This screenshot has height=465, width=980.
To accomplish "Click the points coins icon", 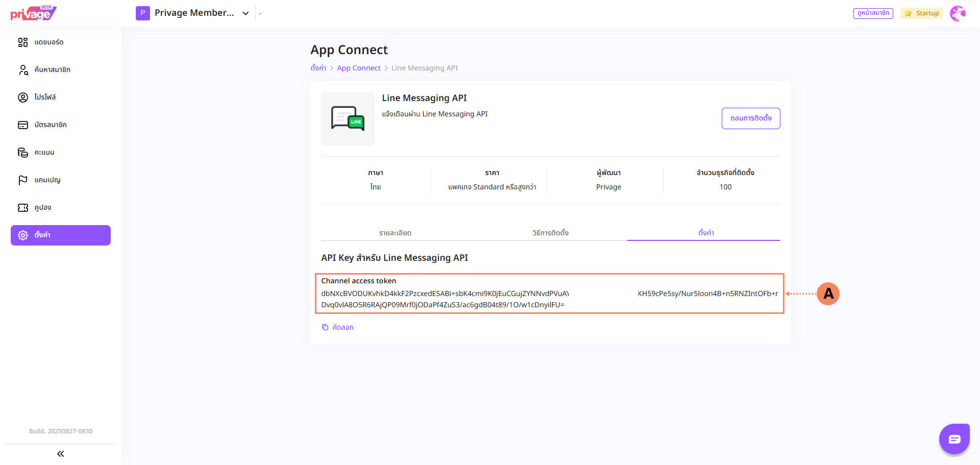I will click(23, 153).
